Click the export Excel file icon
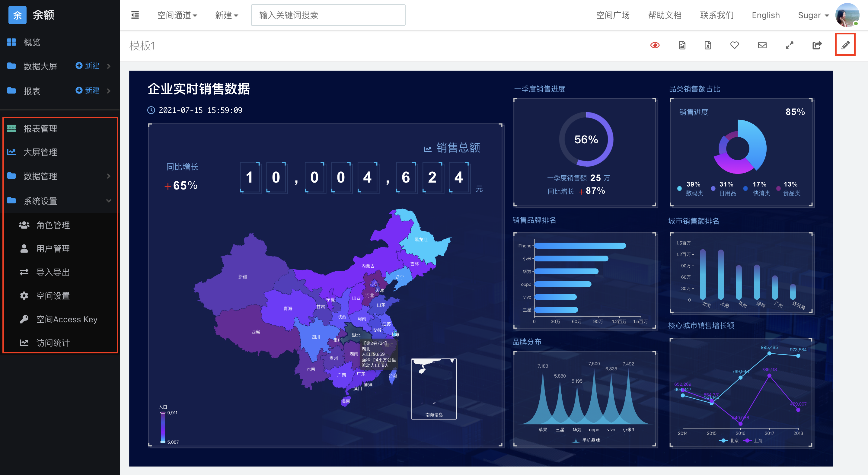The width and height of the screenshot is (868, 475). pyautogui.click(x=708, y=45)
